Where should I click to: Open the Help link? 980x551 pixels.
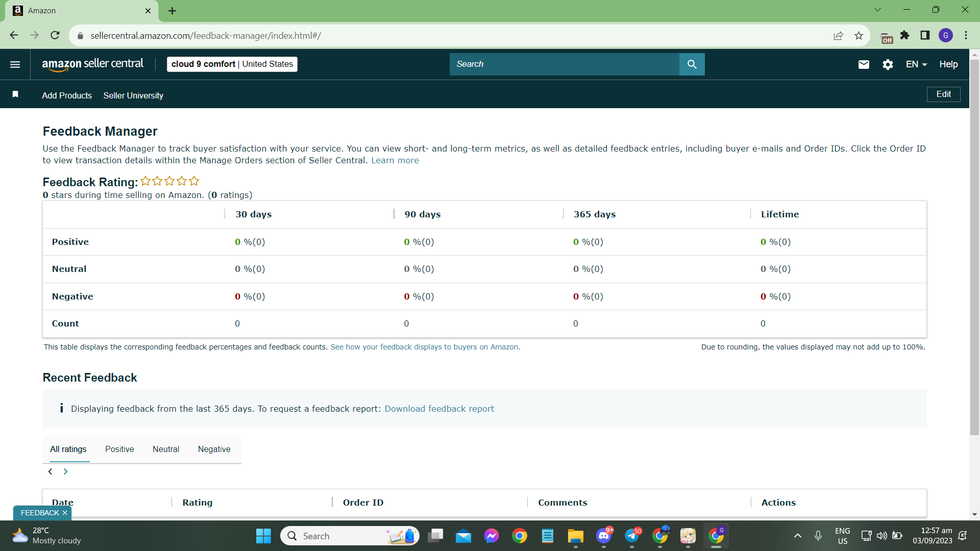coord(948,64)
